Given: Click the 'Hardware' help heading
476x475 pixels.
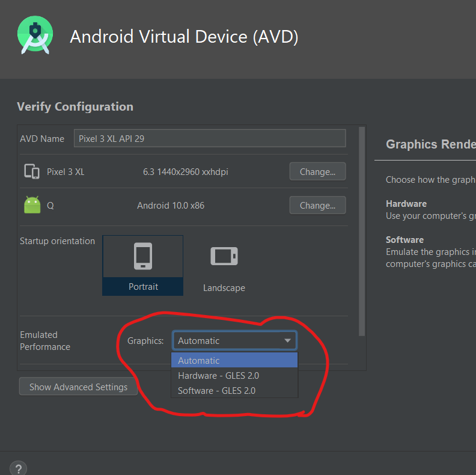Looking at the screenshot, I should pos(406,203).
